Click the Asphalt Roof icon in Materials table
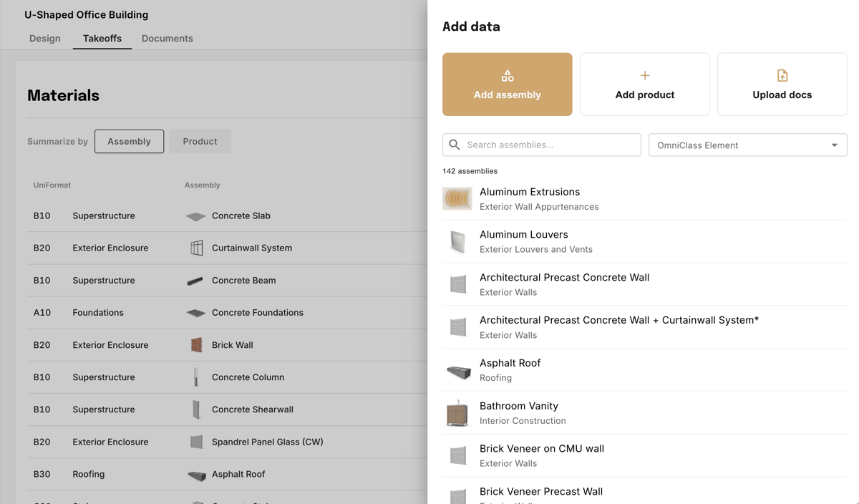Image resolution: width=859 pixels, height=504 pixels. point(196,475)
